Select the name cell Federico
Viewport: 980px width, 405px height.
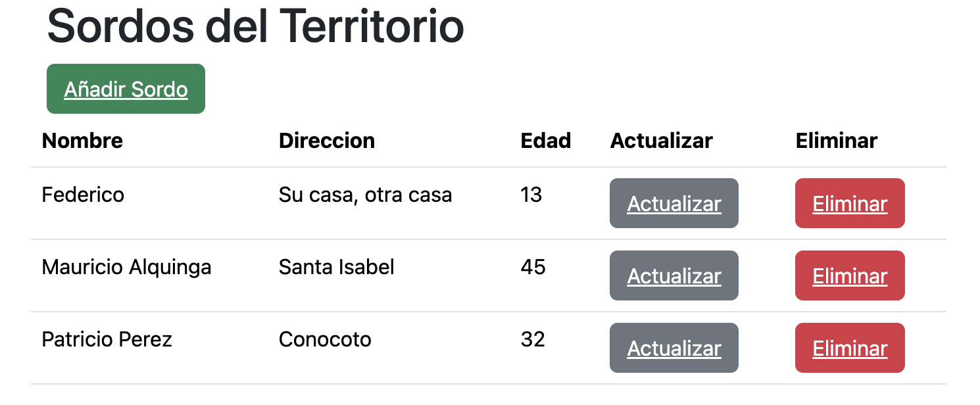[83, 195]
